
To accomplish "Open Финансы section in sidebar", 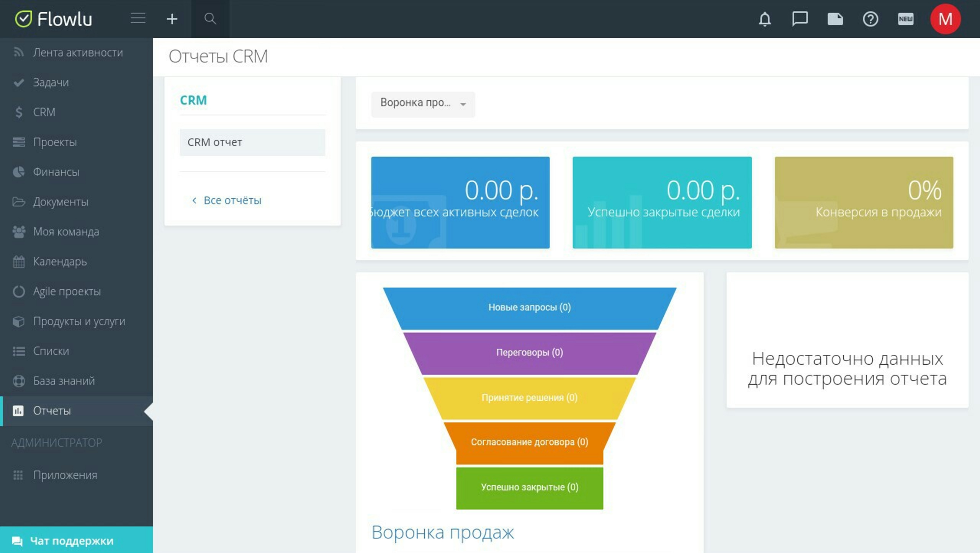I will click(56, 172).
